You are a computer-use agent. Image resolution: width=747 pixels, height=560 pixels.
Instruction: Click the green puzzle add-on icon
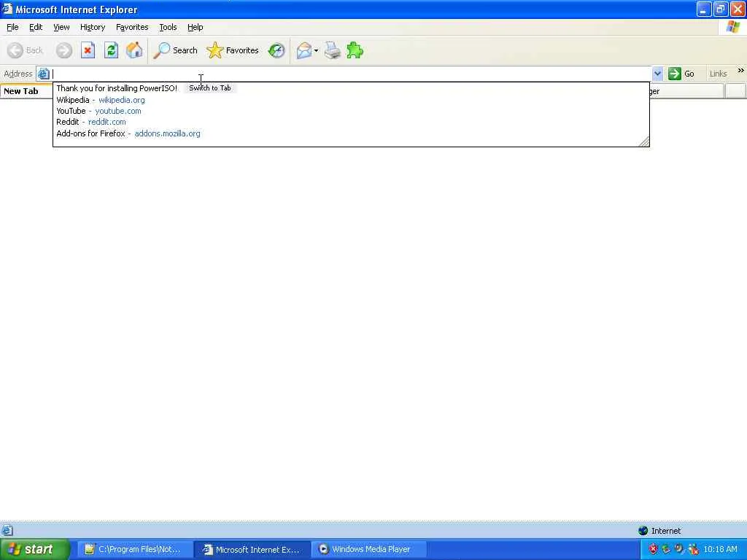coord(355,50)
